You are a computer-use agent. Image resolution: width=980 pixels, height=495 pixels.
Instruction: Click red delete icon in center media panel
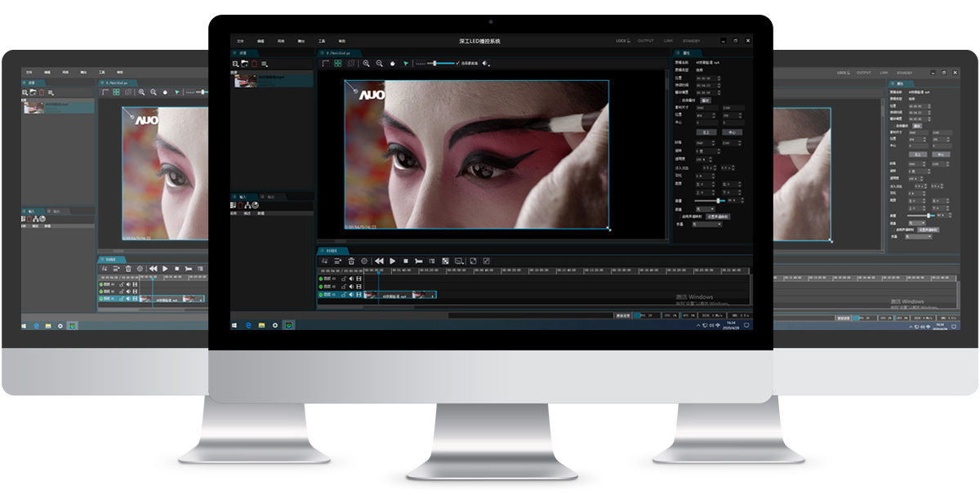coord(254,64)
